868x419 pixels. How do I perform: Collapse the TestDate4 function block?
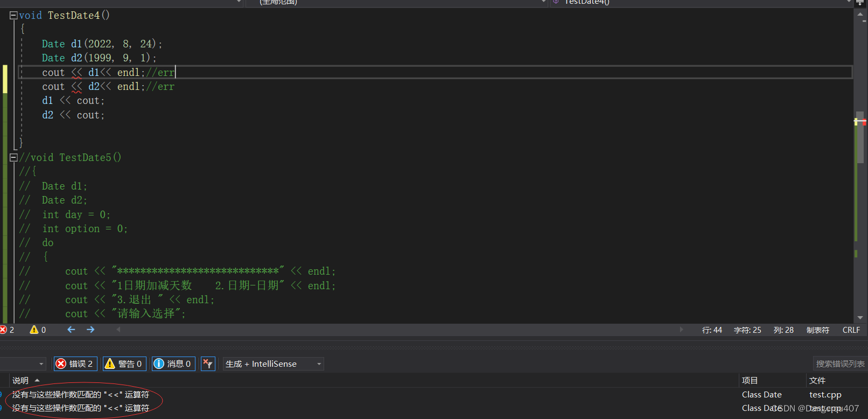13,16
